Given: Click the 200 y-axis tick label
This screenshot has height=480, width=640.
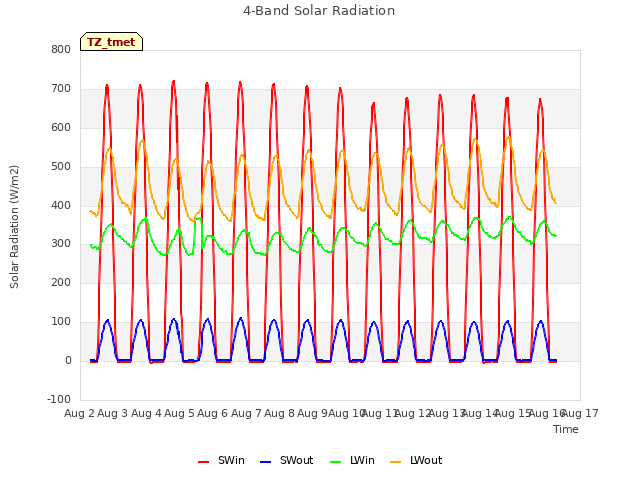Looking at the screenshot, I should pyautogui.click(x=61, y=283).
